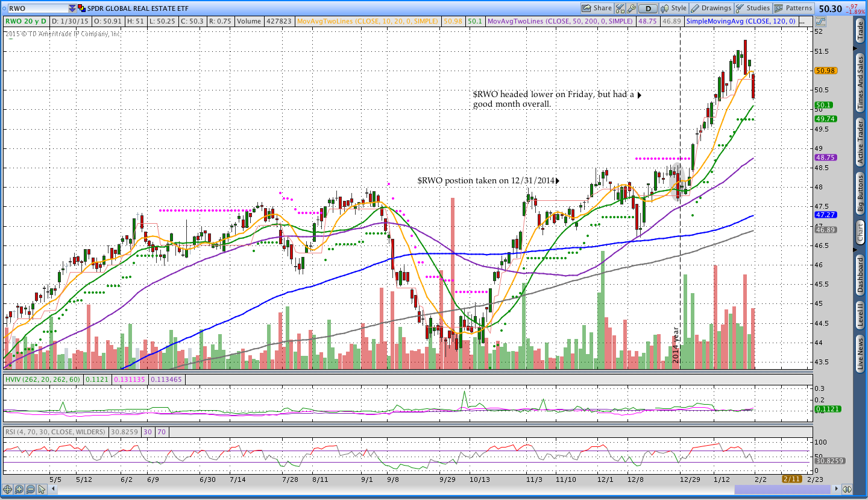
Task: Open the Studies menu
Action: 753,8
